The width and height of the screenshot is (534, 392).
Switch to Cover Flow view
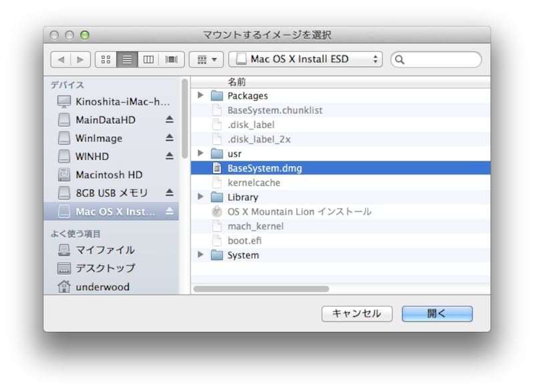click(x=171, y=59)
